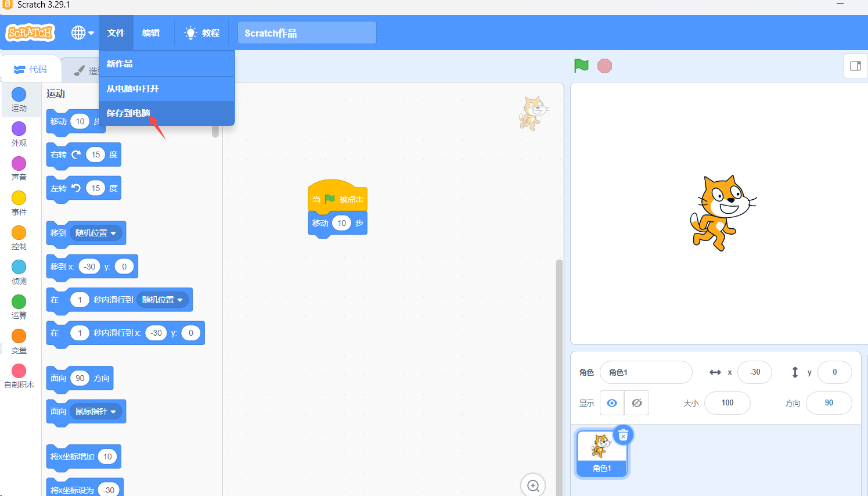Zoom in the code workspace
Screen dimensions: 868x496
pyautogui.click(x=533, y=486)
